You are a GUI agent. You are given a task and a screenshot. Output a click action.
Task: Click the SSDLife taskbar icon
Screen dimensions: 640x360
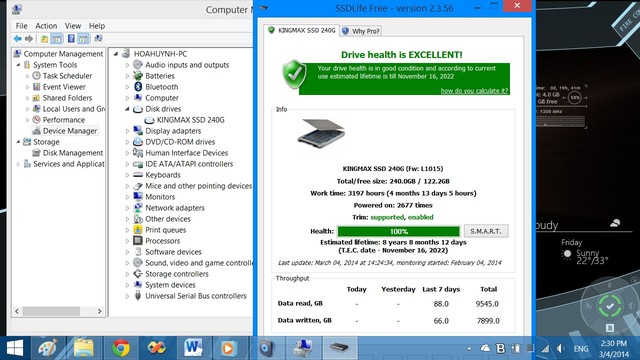tap(340, 348)
